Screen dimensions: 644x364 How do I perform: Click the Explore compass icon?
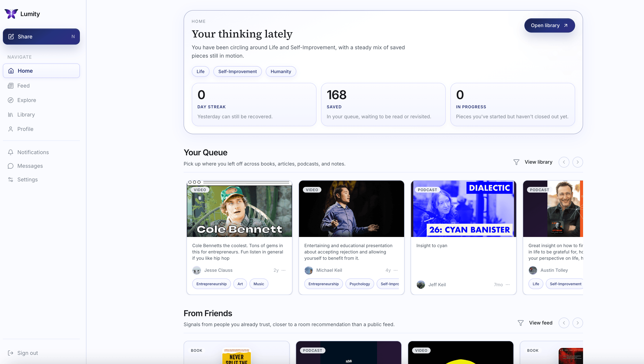11,100
